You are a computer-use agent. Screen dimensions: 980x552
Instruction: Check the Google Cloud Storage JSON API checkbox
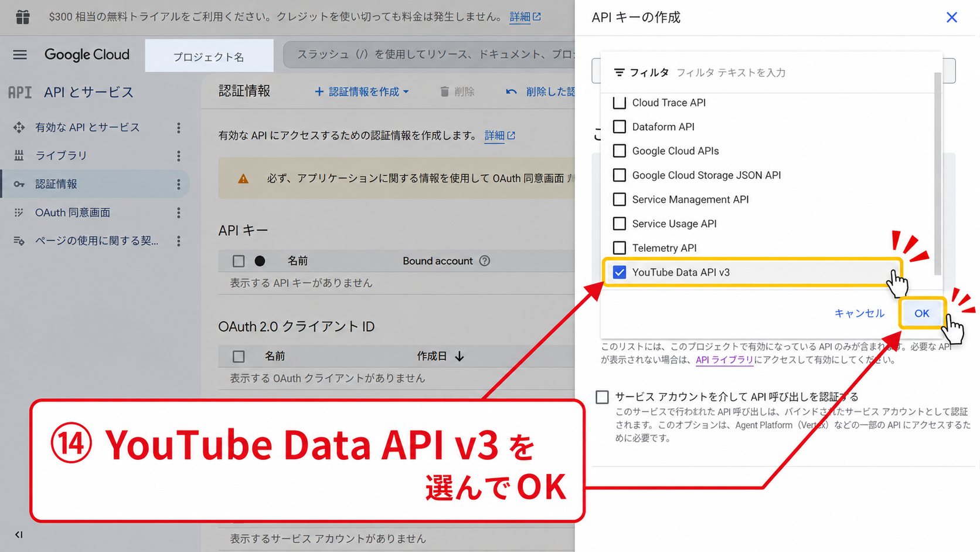(x=620, y=175)
